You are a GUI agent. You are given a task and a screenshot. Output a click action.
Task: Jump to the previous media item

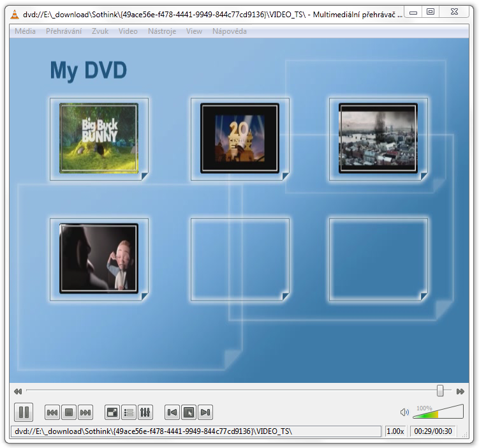52,412
